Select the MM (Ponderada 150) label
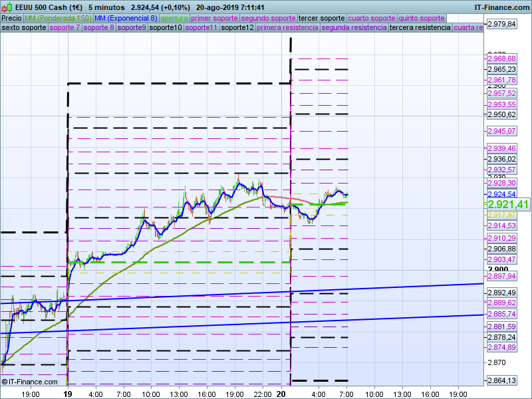 click(58, 18)
